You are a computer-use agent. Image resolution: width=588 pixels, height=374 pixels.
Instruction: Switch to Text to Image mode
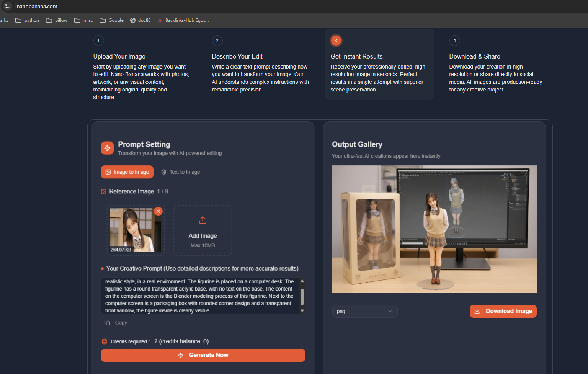181,172
